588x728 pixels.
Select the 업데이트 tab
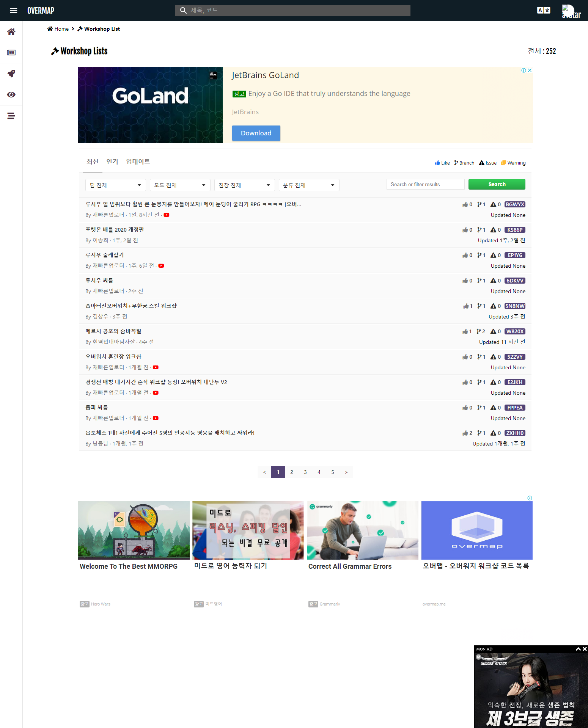(x=138, y=162)
